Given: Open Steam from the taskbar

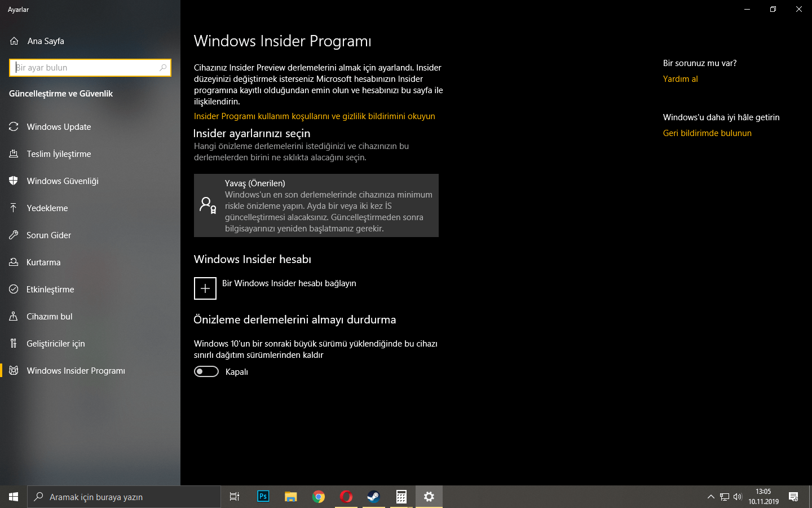Looking at the screenshot, I should tap(373, 497).
